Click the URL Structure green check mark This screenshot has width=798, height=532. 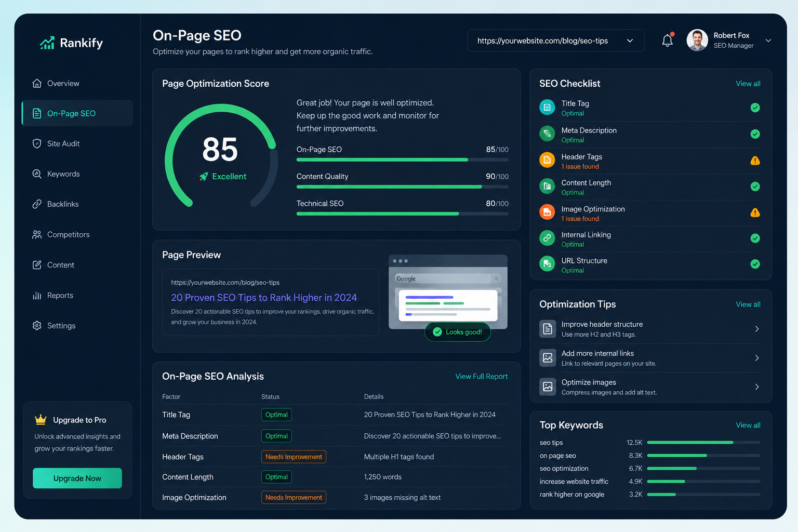(755, 264)
